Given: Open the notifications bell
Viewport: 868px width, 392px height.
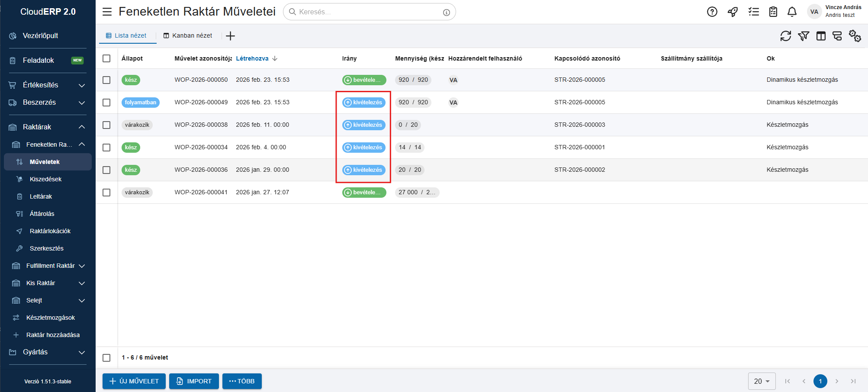Looking at the screenshot, I should click(x=792, y=12).
